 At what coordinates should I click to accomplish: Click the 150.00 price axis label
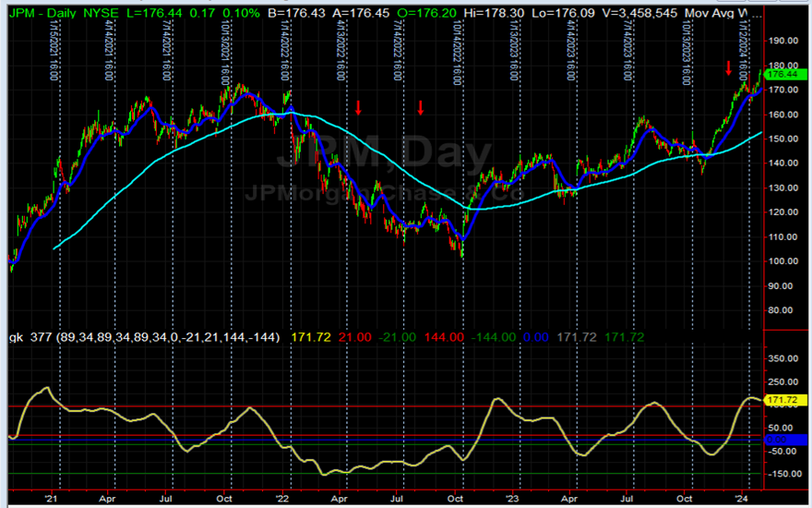(783, 139)
